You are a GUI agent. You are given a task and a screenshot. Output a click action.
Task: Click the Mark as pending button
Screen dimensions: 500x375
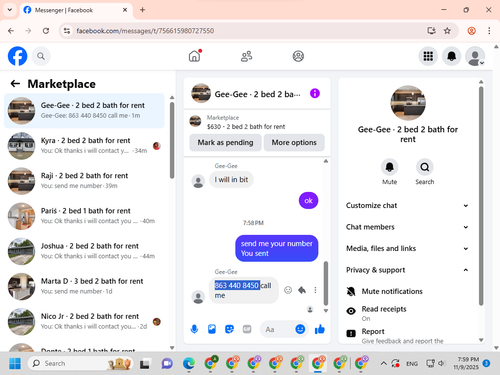pos(225,143)
